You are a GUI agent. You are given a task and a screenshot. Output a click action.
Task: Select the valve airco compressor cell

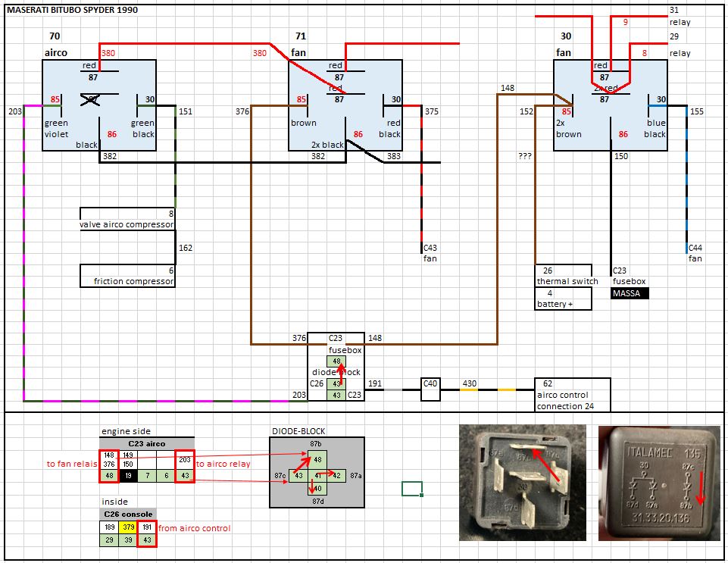pos(127,224)
